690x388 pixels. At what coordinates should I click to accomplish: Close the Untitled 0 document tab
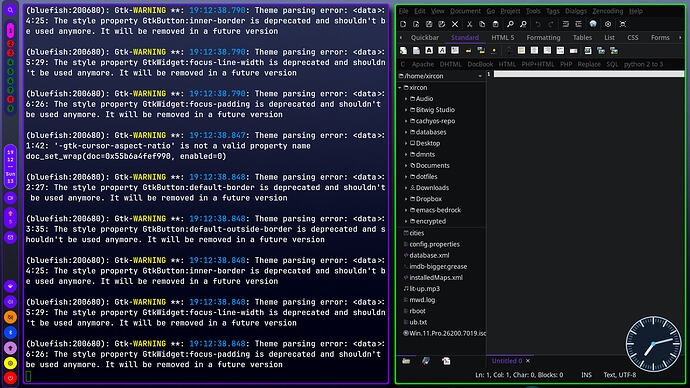click(528, 361)
